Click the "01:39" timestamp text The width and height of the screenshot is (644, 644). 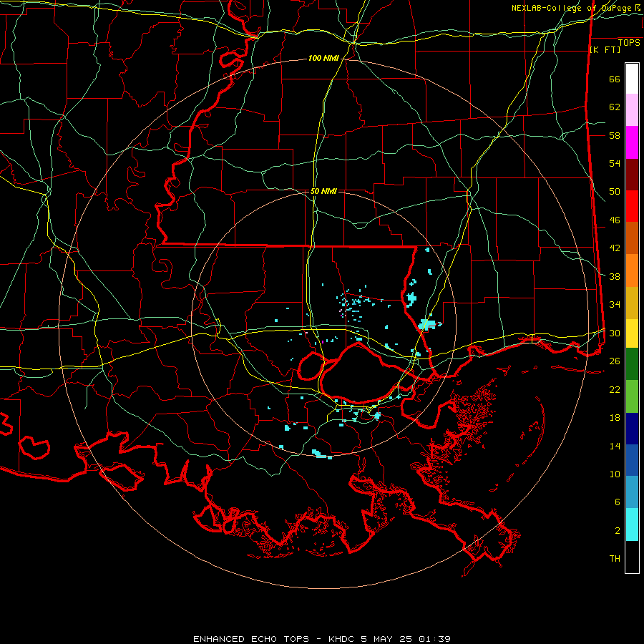click(434, 639)
